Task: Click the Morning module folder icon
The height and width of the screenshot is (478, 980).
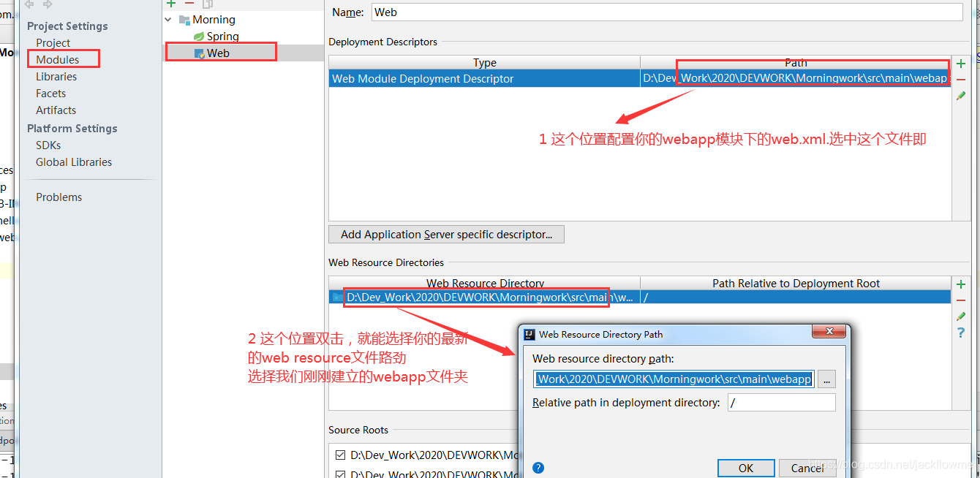Action: click(x=184, y=20)
